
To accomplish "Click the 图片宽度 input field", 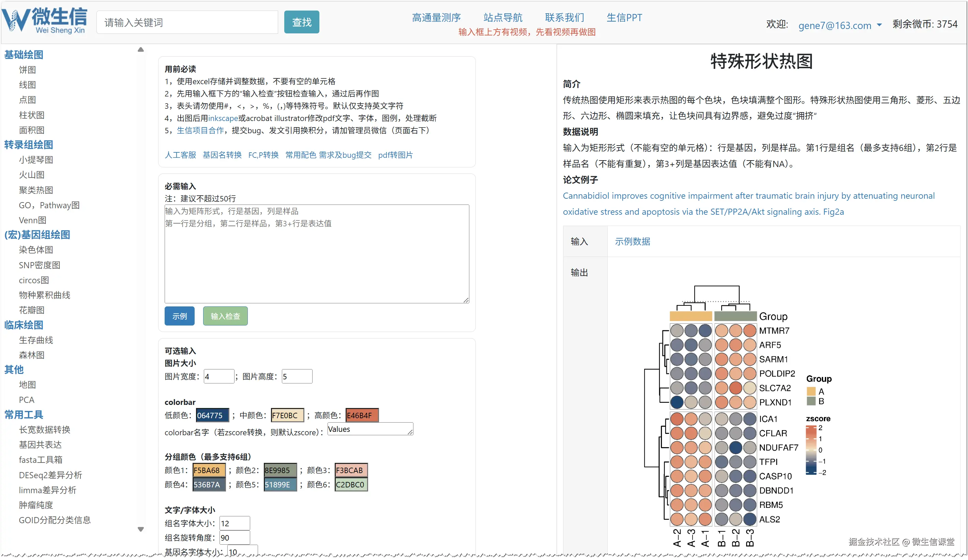I will click(x=218, y=376).
